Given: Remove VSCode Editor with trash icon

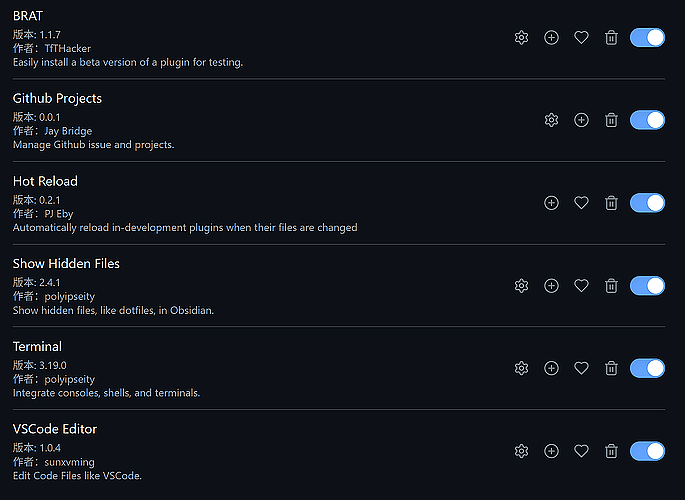Looking at the screenshot, I should click(x=611, y=451).
